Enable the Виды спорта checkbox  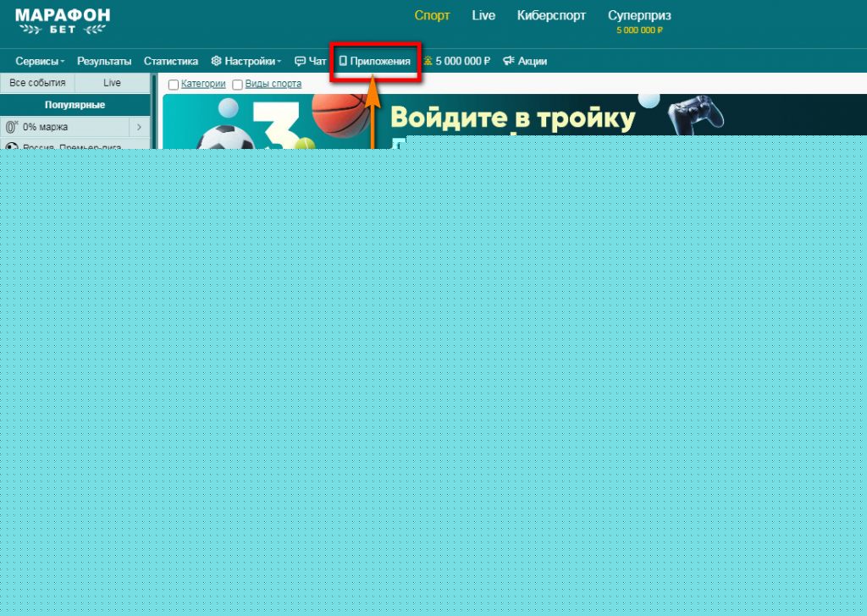tap(238, 85)
